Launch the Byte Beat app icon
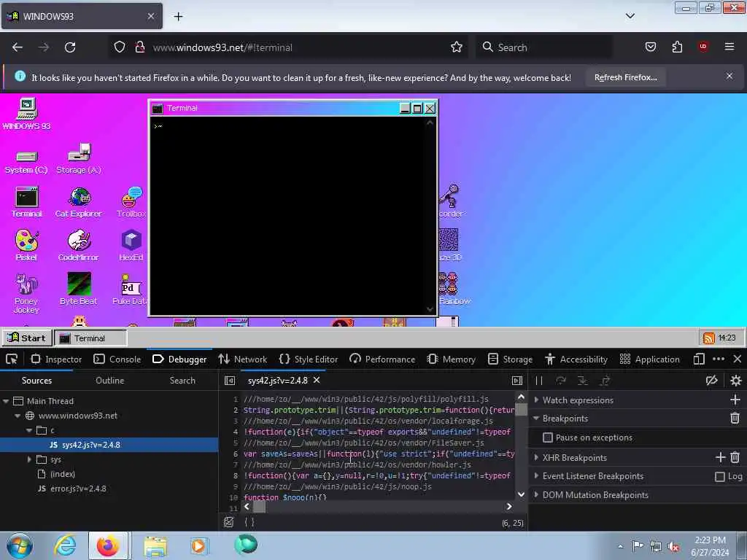The height and width of the screenshot is (560, 747). (79, 289)
